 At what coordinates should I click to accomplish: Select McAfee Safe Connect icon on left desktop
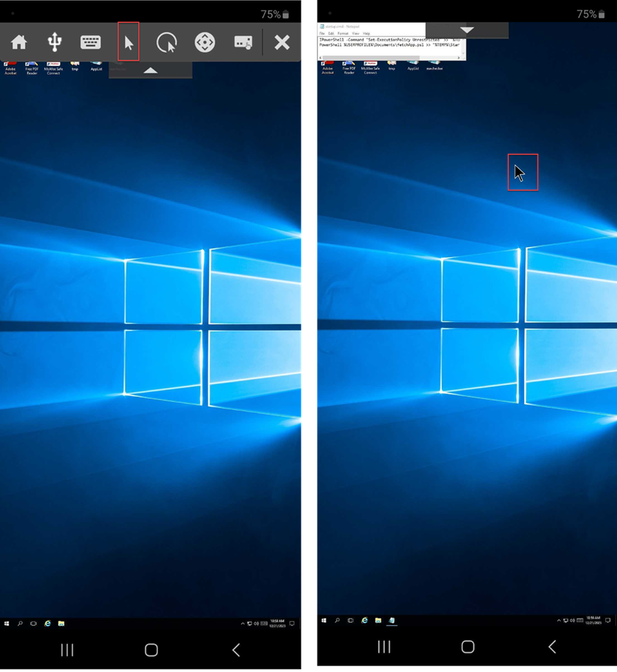click(53, 66)
